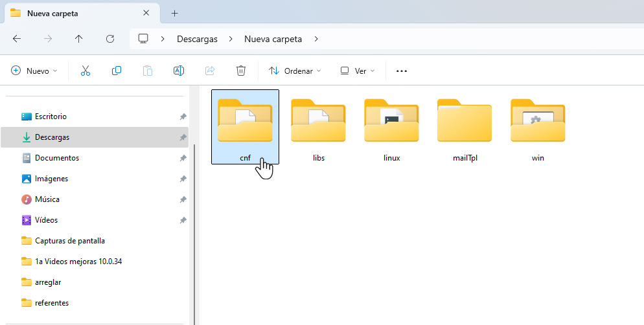
Task: Select Imágenes in the sidebar
Action: 51,179
